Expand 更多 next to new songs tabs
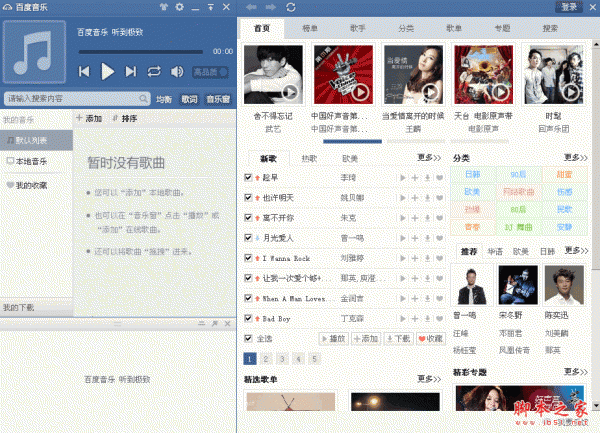Screen dimensions: 600x433 (429, 158)
